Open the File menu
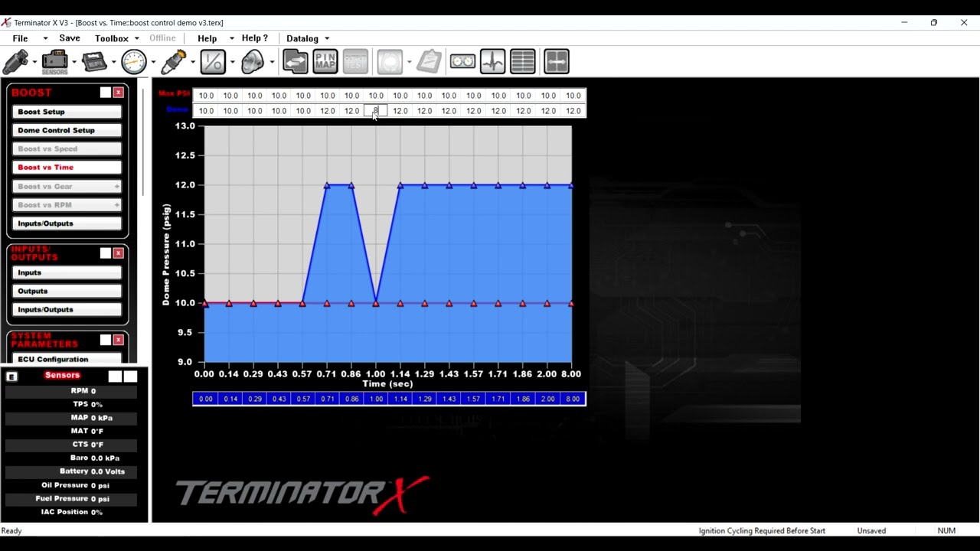The width and height of the screenshot is (980, 551). (x=20, y=38)
